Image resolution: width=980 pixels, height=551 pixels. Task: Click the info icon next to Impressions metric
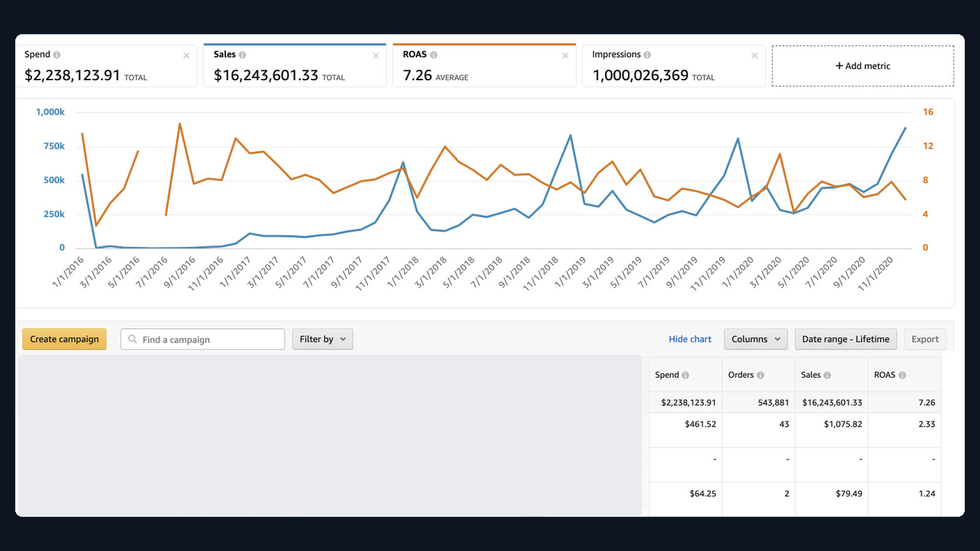pyautogui.click(x=647, y=54)
